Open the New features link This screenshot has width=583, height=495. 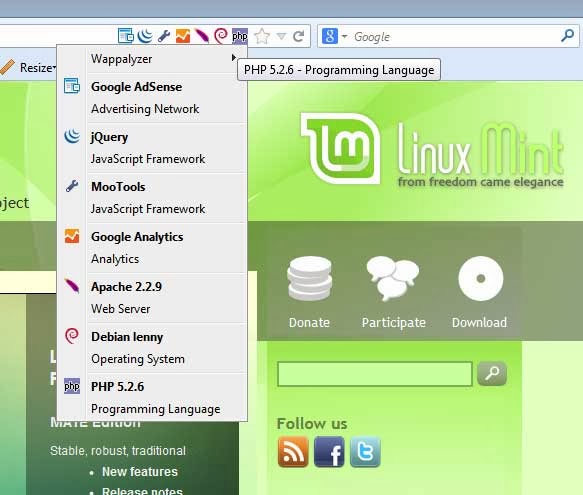pos(140,472)
